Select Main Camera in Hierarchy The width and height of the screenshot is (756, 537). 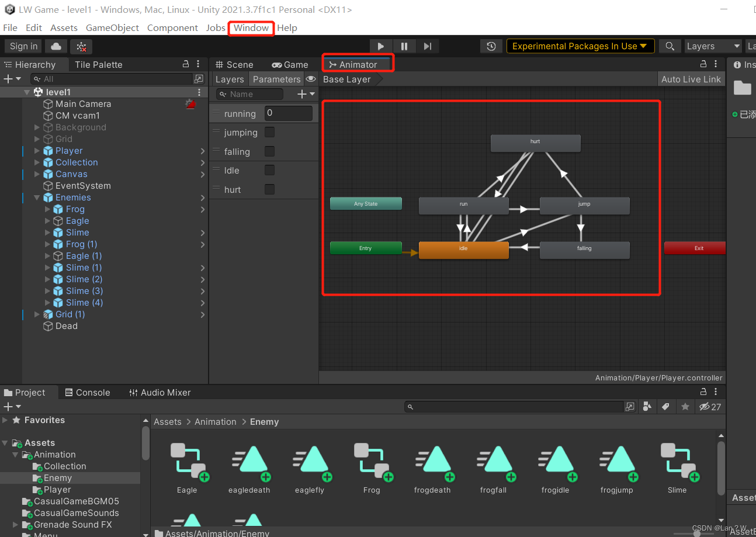click(x=83, y=103)
